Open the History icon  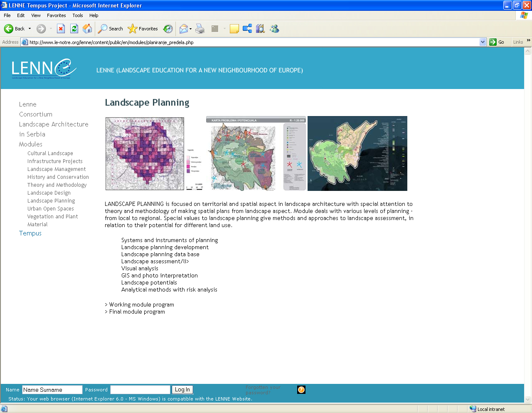(x=168, y=29)
